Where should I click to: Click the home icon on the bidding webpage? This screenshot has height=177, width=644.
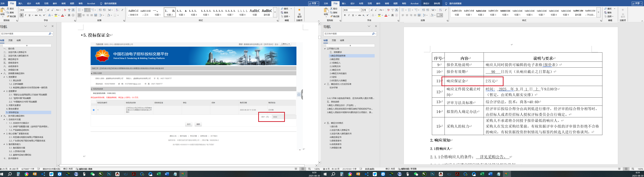pos(299,94)
